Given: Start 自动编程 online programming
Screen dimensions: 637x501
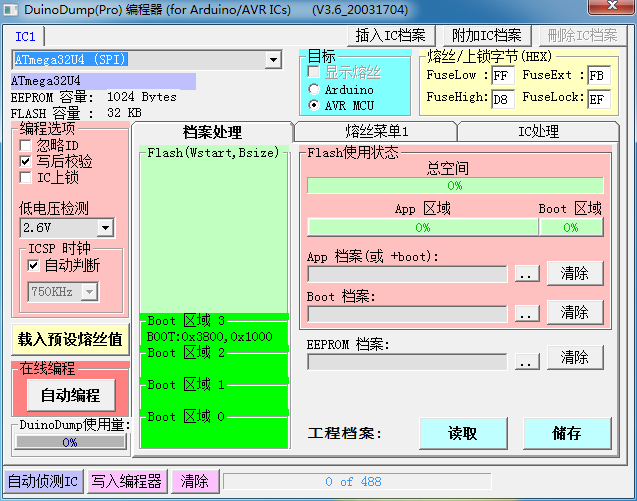Looking at the screenshot, I should click(71, 395).
